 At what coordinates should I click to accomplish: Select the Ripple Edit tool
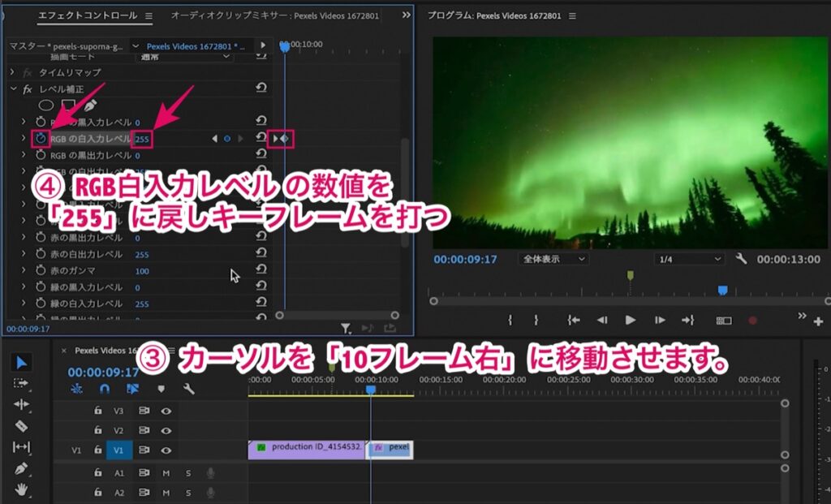pos(21,405)
